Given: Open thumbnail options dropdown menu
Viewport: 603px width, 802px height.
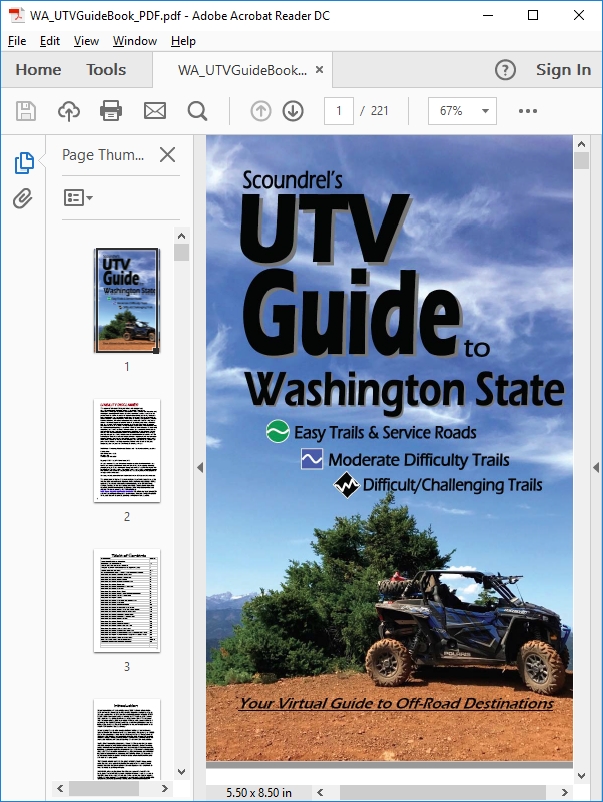Looking at the screenshot, I should pyautogui.click(x=78, y=197).
